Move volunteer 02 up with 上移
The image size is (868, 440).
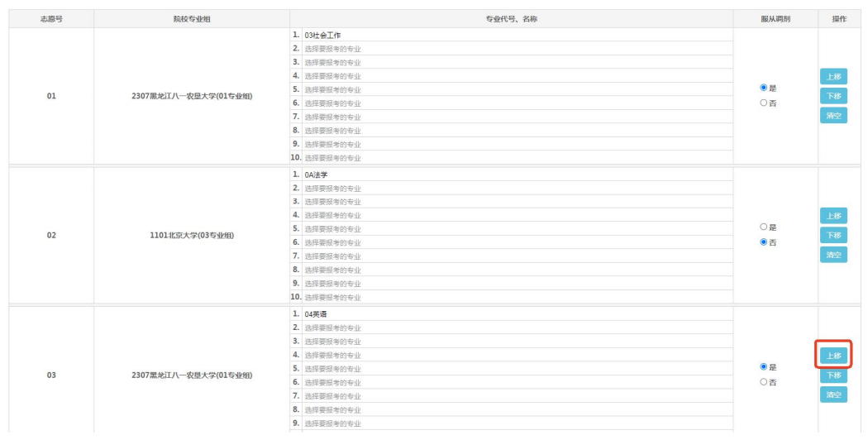tap(833, 216)
